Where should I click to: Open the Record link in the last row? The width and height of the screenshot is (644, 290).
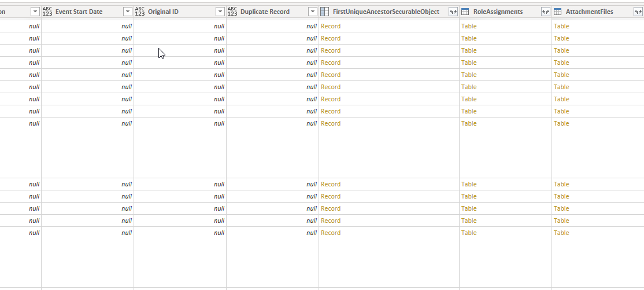[331, 233]
